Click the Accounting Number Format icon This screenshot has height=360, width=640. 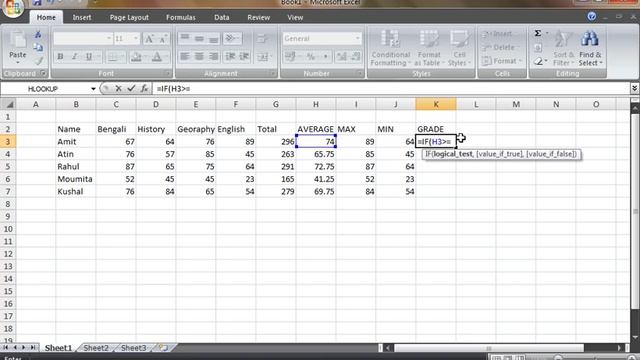(x=290, y=56)
